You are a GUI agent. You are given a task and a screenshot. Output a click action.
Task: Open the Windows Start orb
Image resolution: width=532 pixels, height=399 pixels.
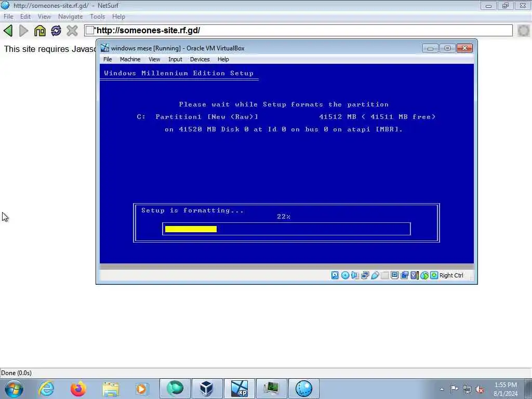(14, 389)
